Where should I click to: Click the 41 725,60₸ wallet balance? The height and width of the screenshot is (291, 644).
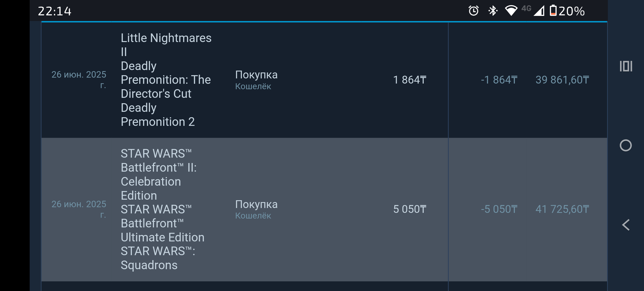point(562,209)
